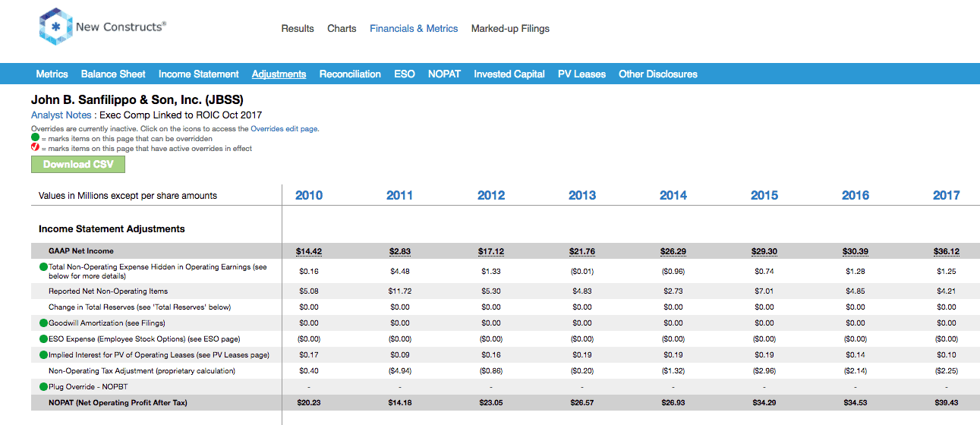The height and width of the screenshot is (425, 980).
Task: Switch to Income Statement sub-tab
Action: coord(199,74)
